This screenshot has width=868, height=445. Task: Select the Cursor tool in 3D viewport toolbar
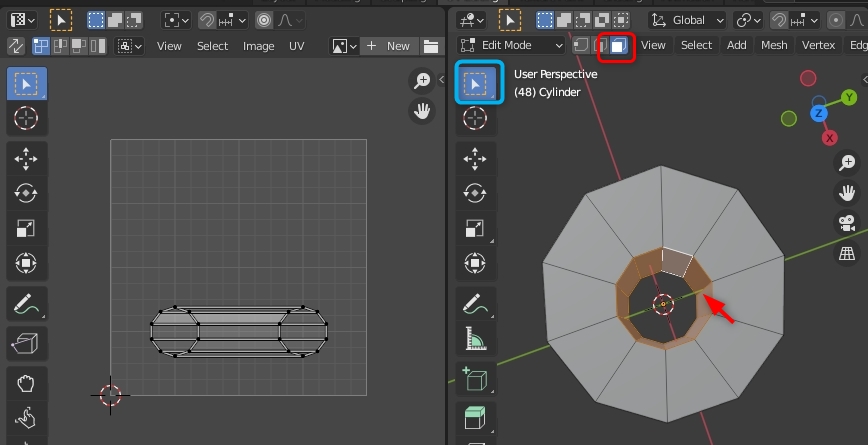click(x=475, y=118)
